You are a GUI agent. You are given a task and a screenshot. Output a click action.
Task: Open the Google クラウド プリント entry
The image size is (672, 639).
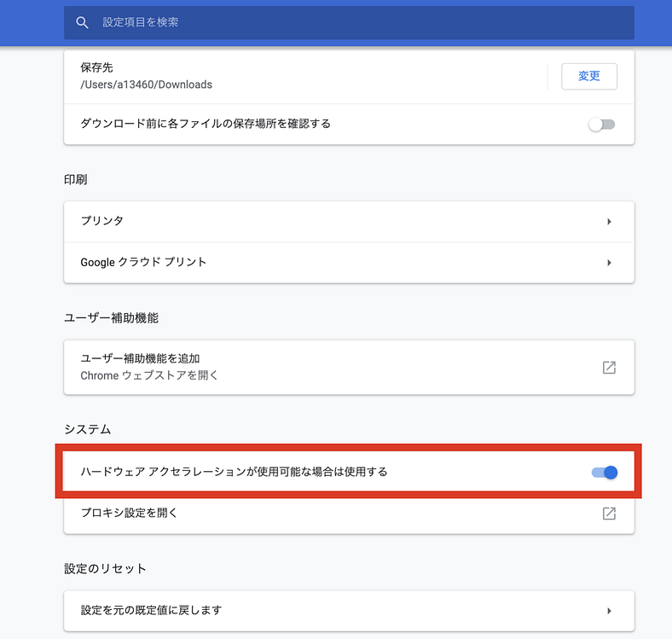143,262
